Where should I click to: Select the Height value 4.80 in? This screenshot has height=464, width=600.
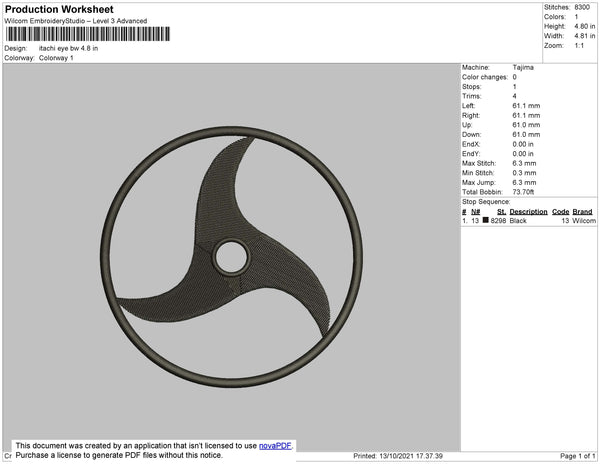click(585, 26)
